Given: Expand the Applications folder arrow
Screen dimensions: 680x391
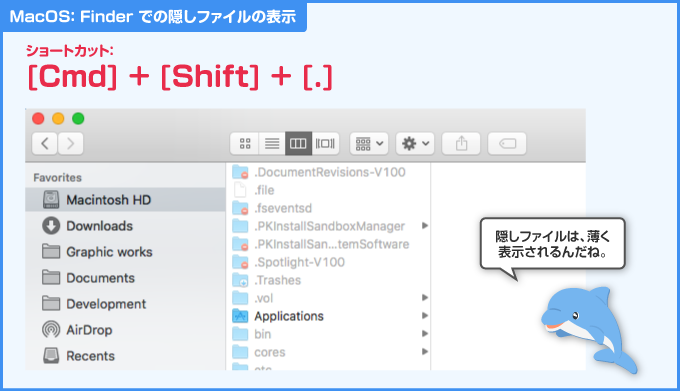Looking at the screenshot, I should (x=425, y=316).
